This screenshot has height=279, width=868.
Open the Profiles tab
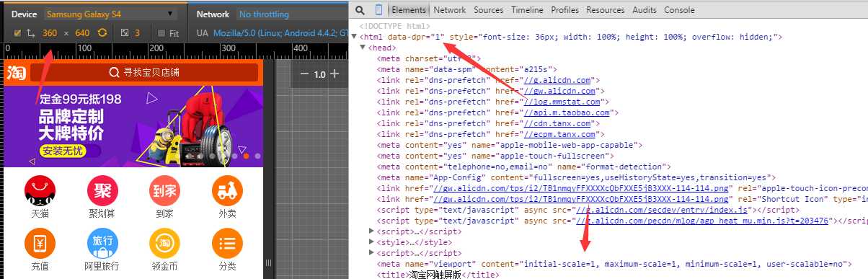pyautogui.click(x=565, y=10)
